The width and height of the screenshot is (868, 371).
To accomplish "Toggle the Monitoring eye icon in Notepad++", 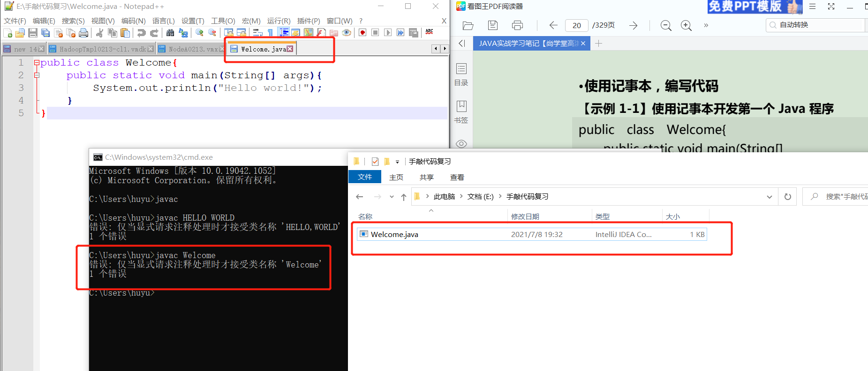I will tap(347, 32).
